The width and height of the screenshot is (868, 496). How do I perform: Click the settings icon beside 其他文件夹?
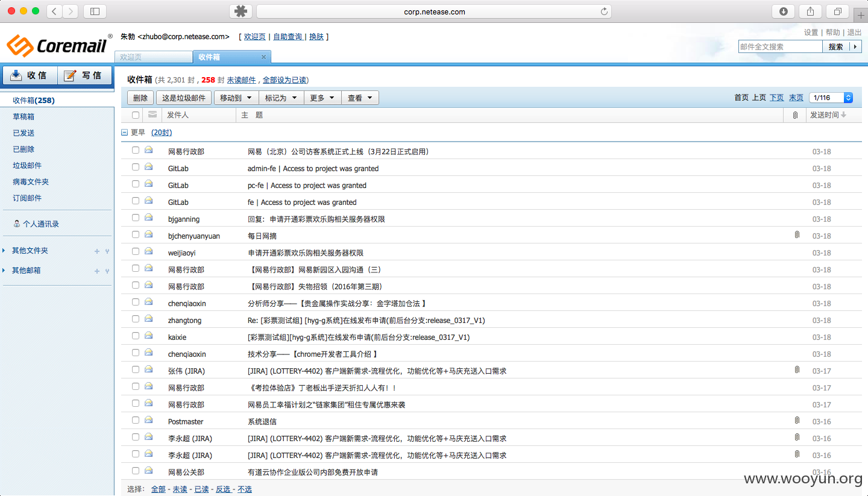coord(107,251)
